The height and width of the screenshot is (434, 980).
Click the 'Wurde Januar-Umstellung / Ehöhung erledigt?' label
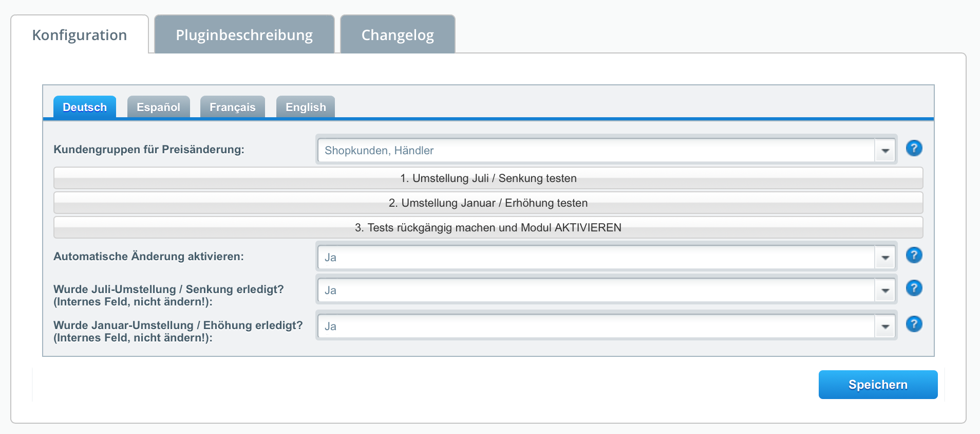tap(178, 332)
